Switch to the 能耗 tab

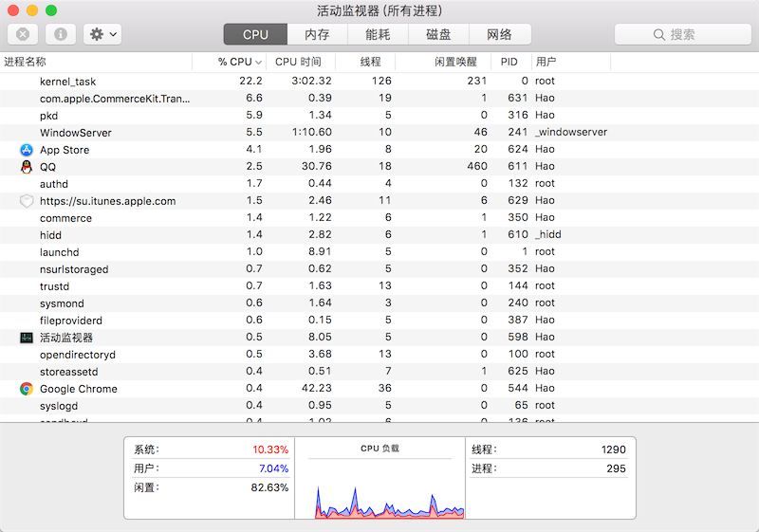378,34
